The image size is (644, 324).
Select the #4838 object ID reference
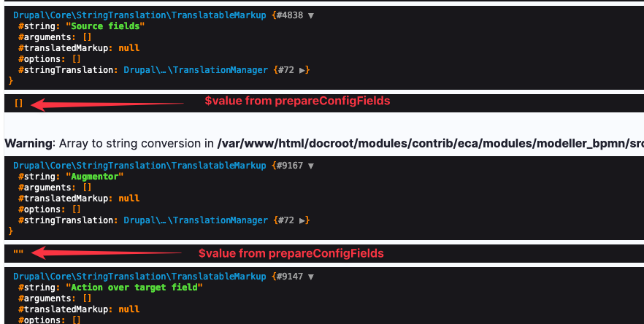290,15
